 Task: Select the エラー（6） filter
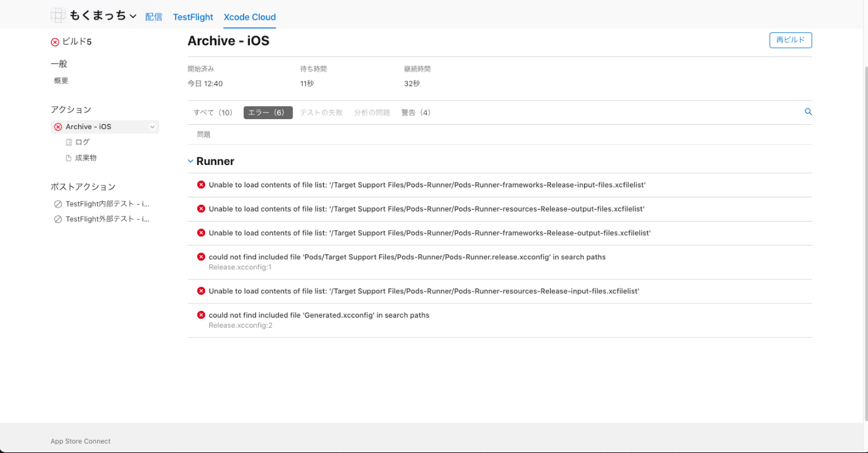tap(268, 113)
